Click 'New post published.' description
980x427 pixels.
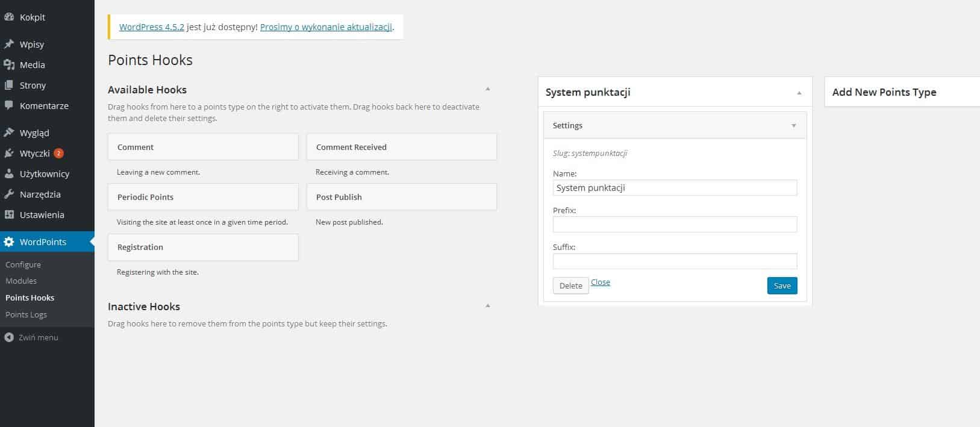point(349,222)
